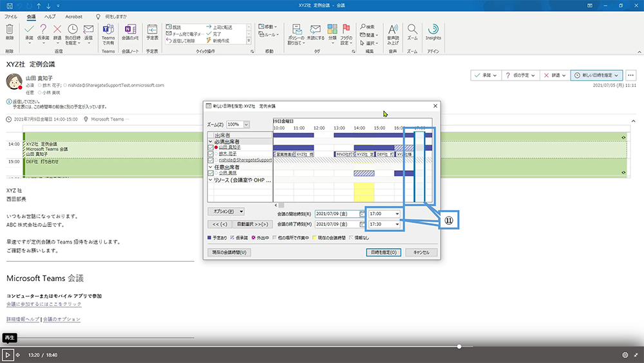Open OneNote meeting notes (会議のメモ)
644x363 pixels.
(x=130, y=29)
